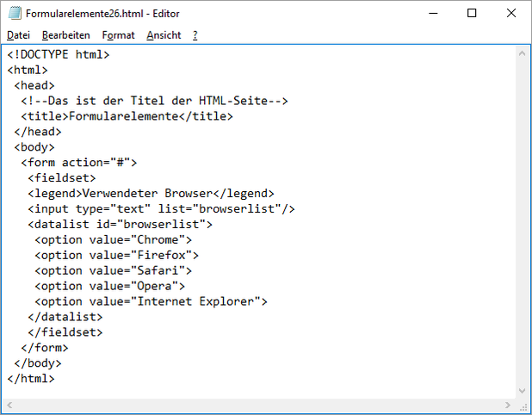Click the option value="Opera" line
532x415 pixels.
pos(110,286)
